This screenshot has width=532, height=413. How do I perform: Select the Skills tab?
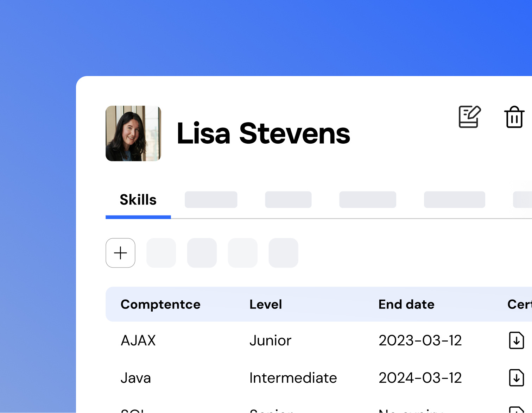(138, 200)
